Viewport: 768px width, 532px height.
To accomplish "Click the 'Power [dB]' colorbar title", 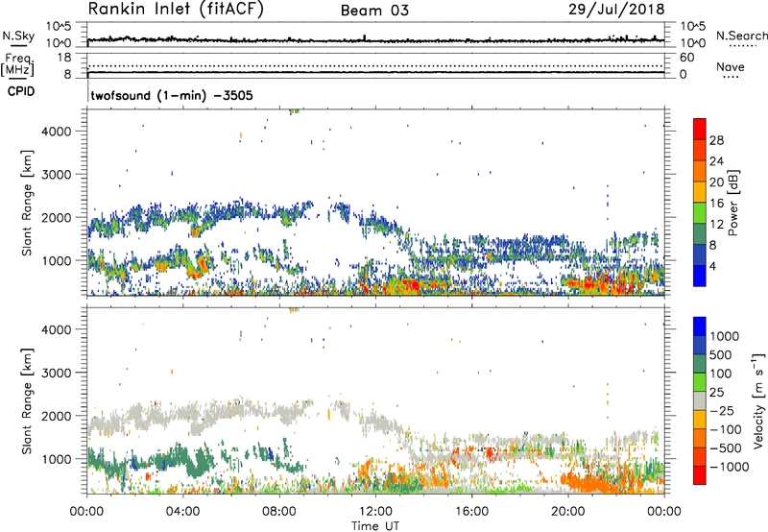I will point(732,203).
